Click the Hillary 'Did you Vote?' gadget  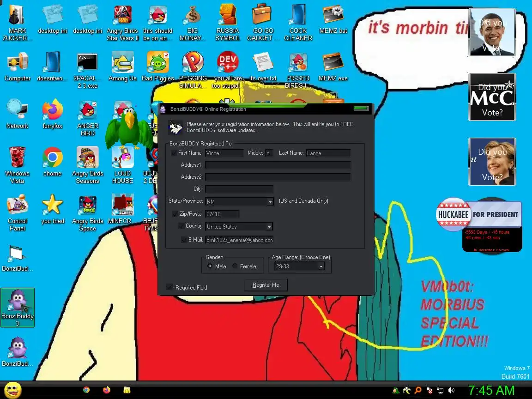pos(492,162)
